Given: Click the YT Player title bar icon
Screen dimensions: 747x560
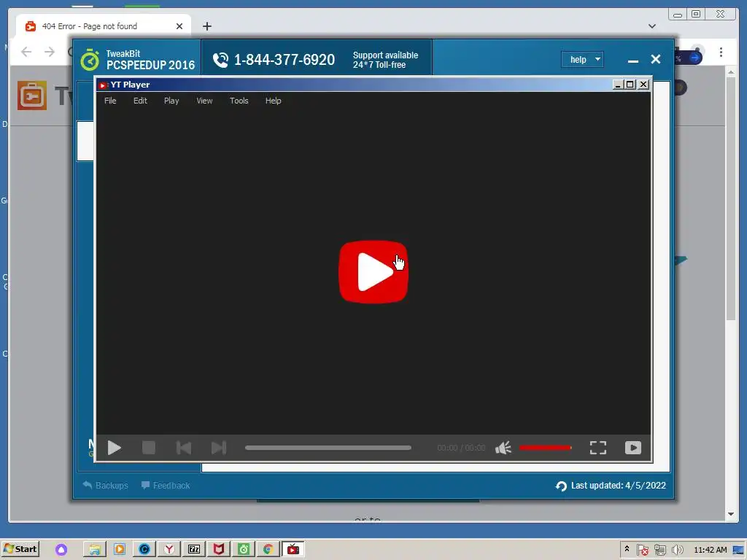Looking at the screenshot, I should [102, 85].
